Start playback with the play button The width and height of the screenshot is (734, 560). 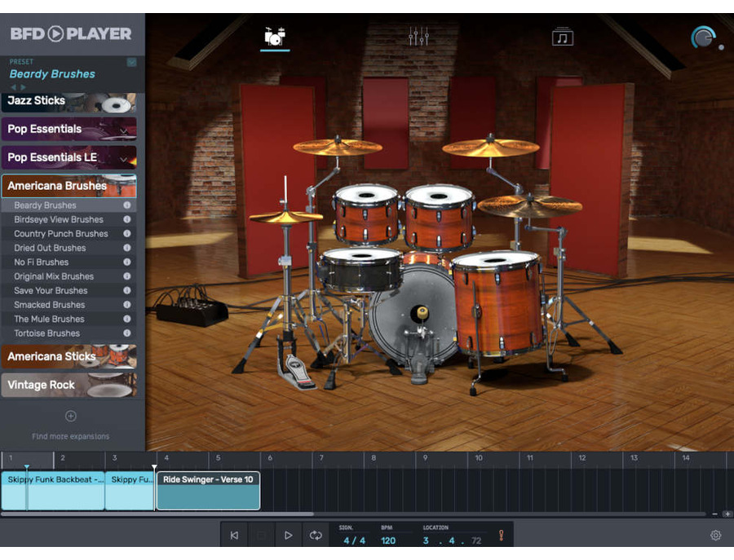289,536
